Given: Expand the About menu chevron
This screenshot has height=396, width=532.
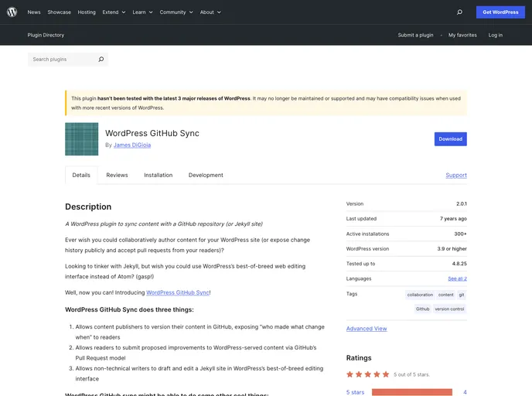Looking at the screenshot, I should (219, 12).
